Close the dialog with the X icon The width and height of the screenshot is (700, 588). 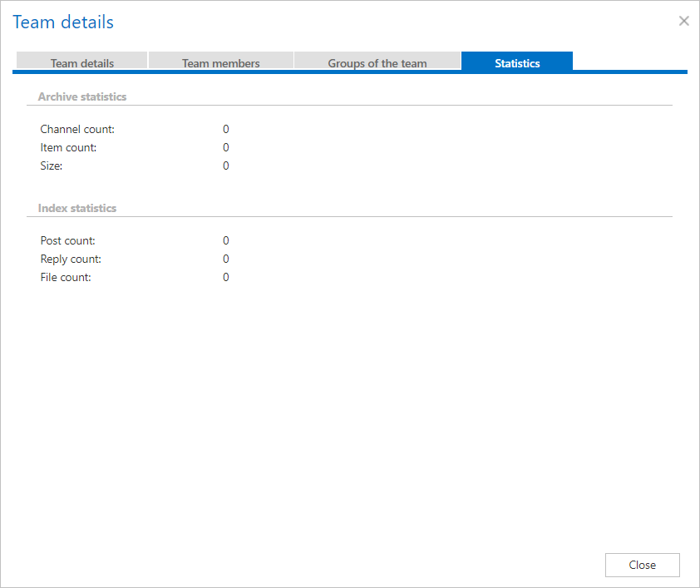pyautogui.click(x=683, y=21)
